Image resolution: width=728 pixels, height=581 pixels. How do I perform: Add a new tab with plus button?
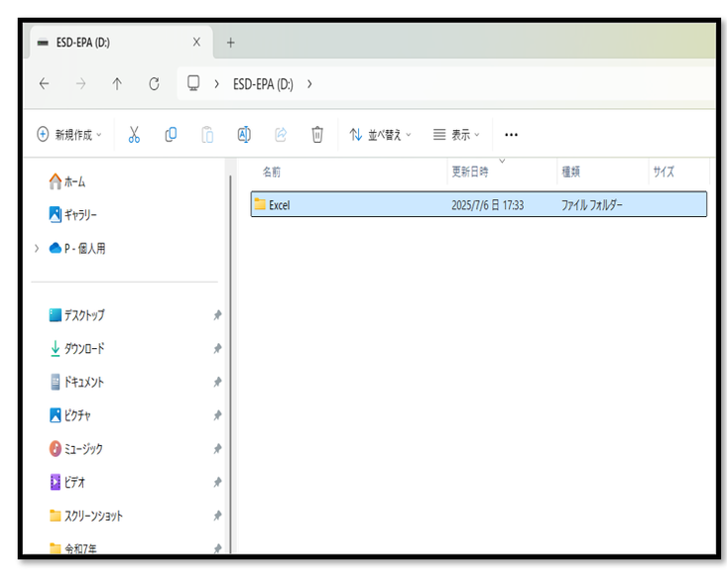point(231,43)
